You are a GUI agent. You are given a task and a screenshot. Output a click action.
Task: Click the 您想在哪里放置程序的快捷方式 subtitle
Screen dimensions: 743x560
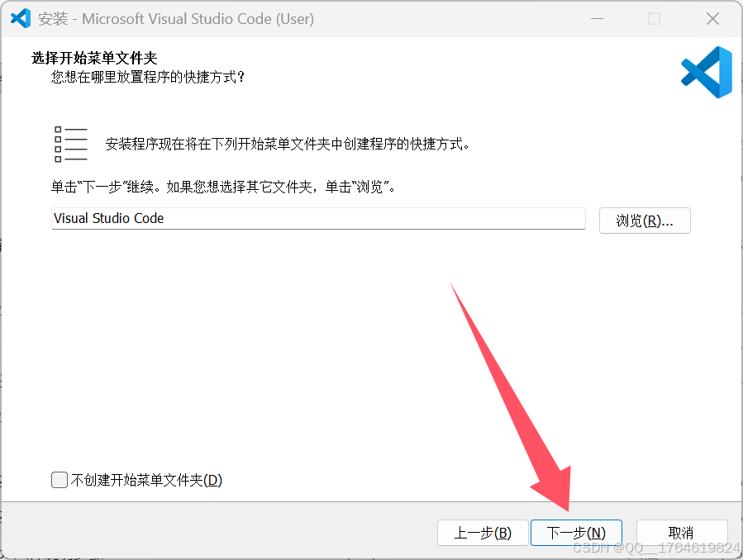click(x=148, y=77)
